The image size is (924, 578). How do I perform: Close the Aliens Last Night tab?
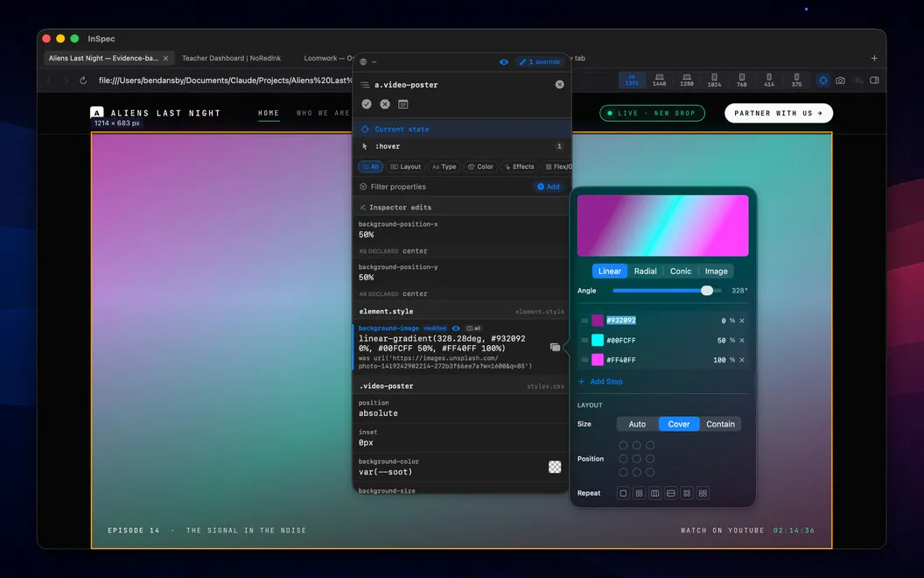point(165,58)
